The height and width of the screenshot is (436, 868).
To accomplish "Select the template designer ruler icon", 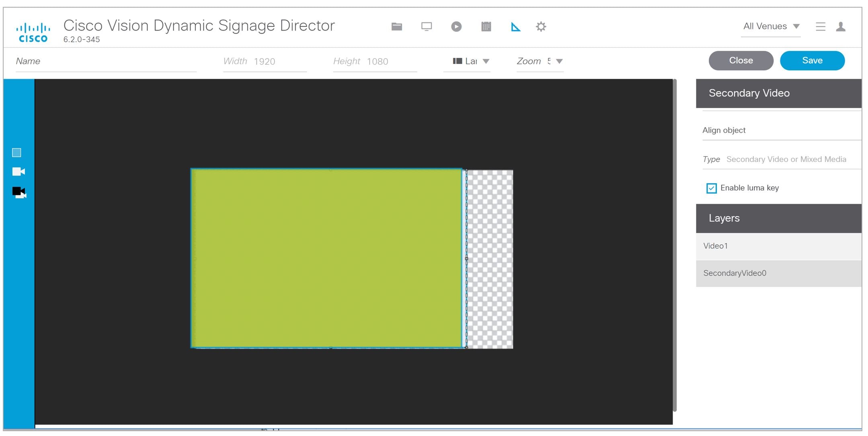I will pyautogui.click(x=515, y=27).
